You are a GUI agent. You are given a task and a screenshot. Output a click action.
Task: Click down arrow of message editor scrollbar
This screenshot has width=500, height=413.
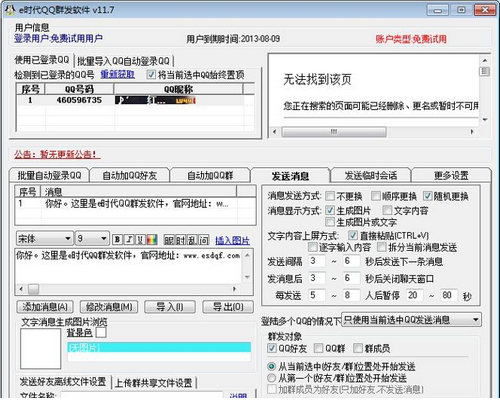click(x=247, y=277)
